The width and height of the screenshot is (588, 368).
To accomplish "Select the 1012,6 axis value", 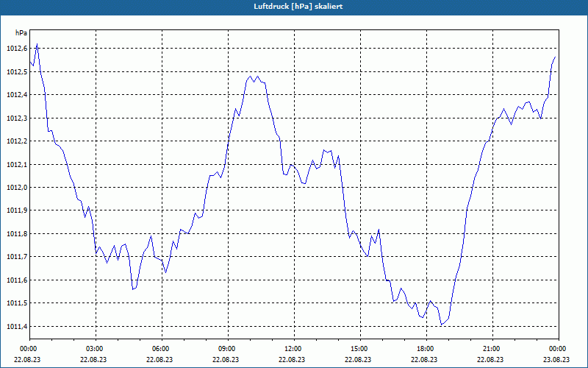I will [x=17, y=48].
